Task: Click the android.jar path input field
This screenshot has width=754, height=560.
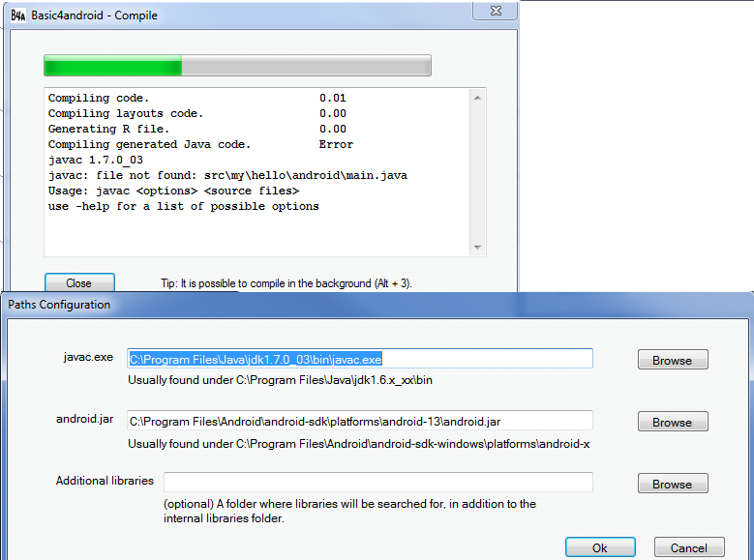Action: pyautogui.click(x=360, y=421)
